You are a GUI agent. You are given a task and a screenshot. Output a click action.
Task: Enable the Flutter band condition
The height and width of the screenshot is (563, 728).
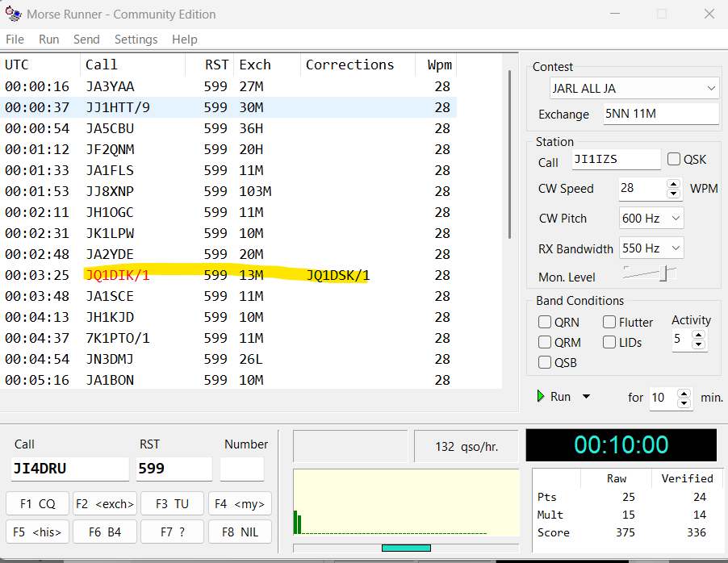[x=609, y=322]
